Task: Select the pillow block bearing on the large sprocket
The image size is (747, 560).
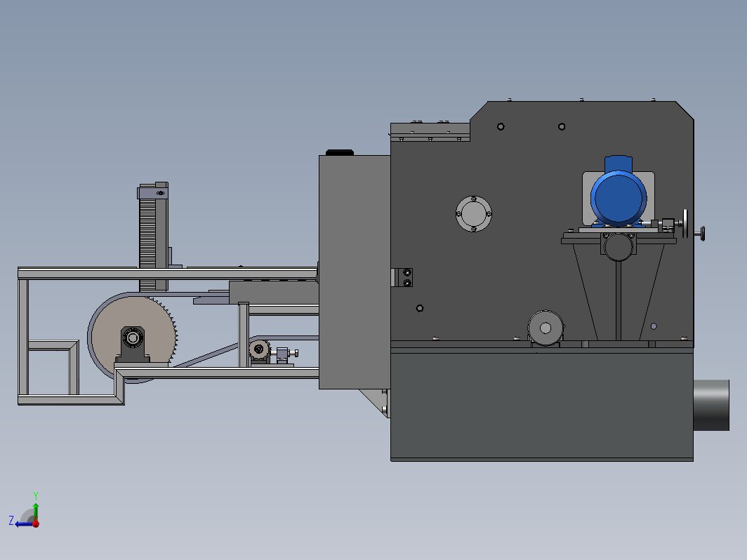Action: coord(133,345)
